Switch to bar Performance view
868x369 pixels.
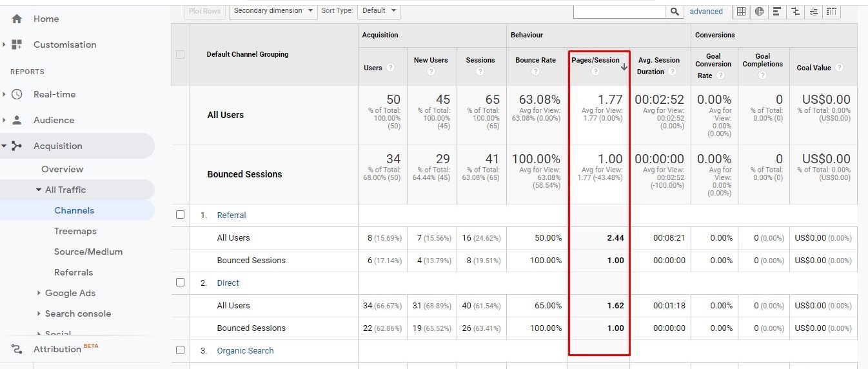click(x=777, y=11)
